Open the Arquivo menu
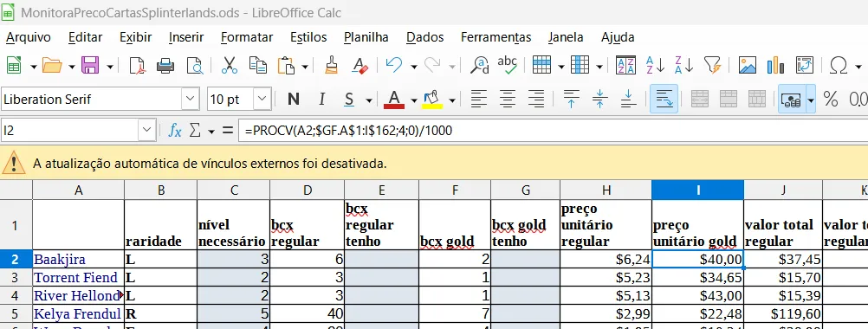The height and width of the screenshot is (329, 868). (29, 37)
